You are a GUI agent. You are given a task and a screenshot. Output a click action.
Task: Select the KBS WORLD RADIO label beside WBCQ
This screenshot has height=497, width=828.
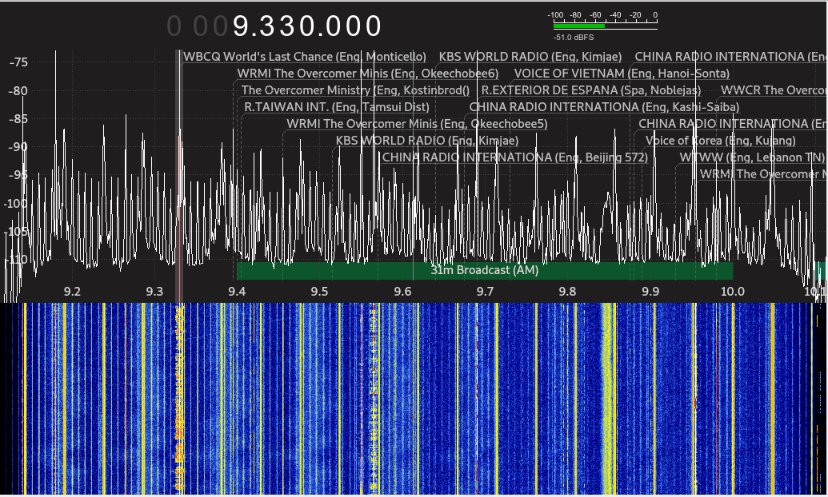pos(530,57)
